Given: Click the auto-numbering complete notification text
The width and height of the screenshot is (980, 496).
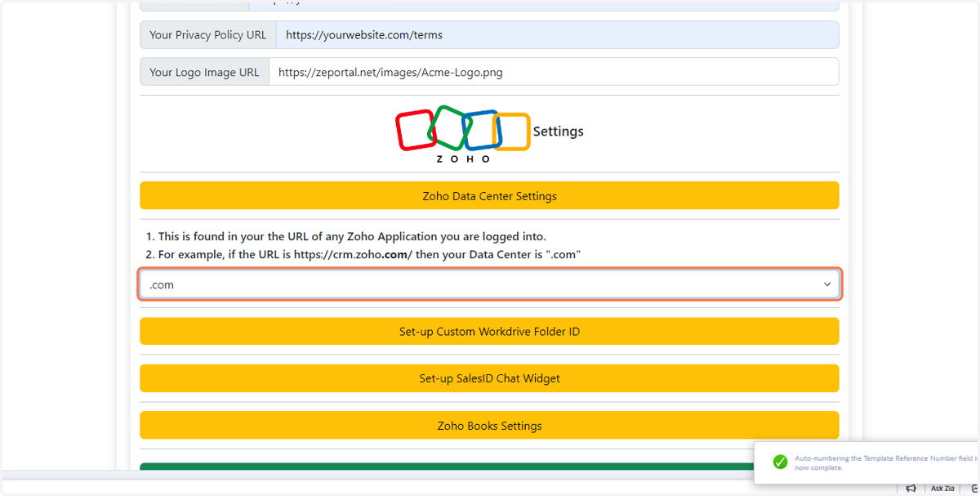Looking at the screenshot, I should 886,462.
